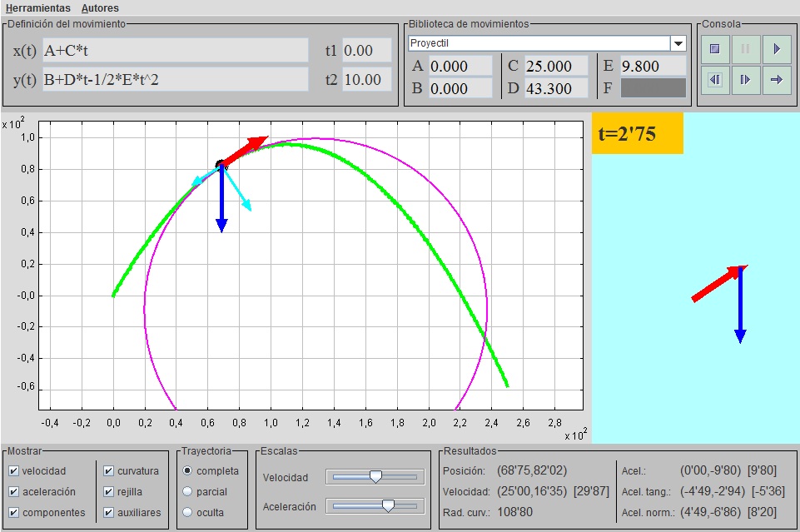The image size is (800, 532).
Task: Click the right arrow icon in Consola
Action: tap(777, 80)
